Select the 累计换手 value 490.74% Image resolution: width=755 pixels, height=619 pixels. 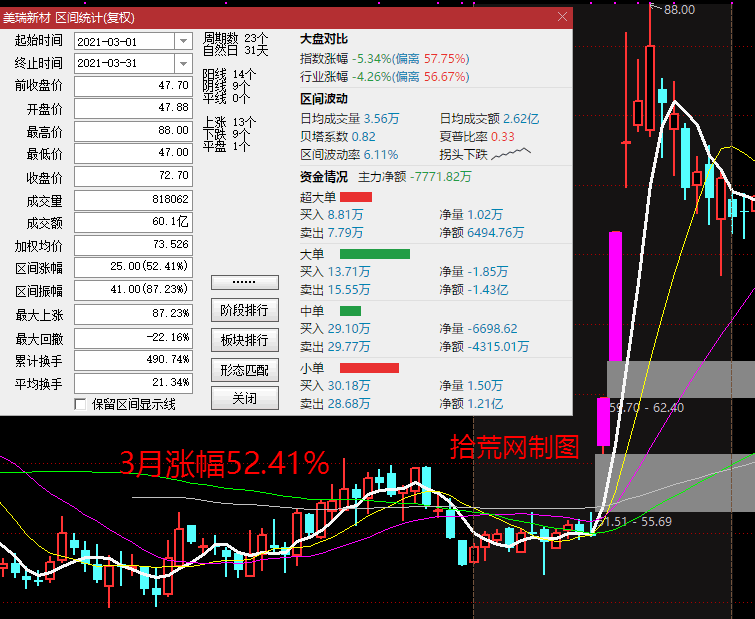point(133,360)
